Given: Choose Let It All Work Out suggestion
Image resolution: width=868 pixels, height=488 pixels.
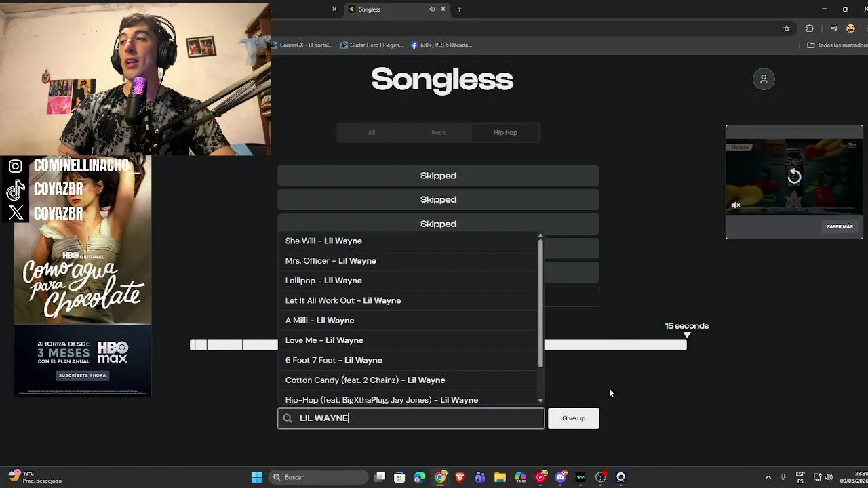Looking at the screenshot, I should click(408, 300).
